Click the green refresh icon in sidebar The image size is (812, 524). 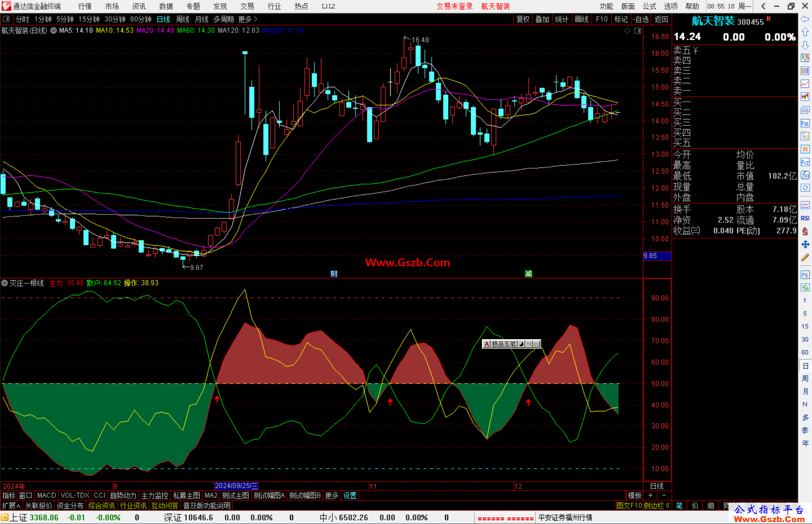[805, 288]
